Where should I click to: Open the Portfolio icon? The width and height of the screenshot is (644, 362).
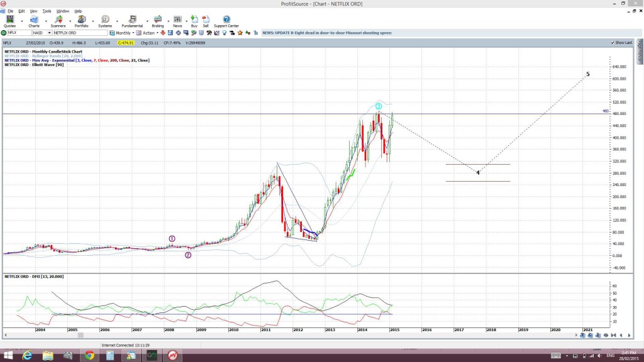[x=81, y=19]
